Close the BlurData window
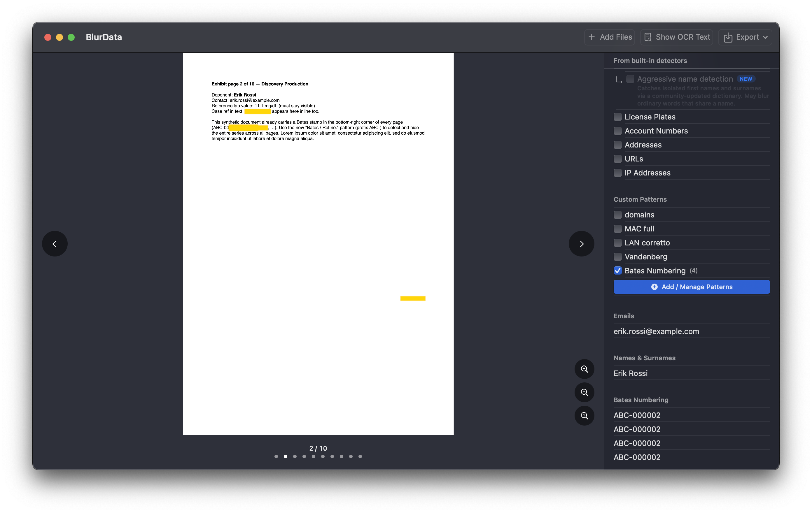Viewport: 812px width, 513px height. [48, 37]
